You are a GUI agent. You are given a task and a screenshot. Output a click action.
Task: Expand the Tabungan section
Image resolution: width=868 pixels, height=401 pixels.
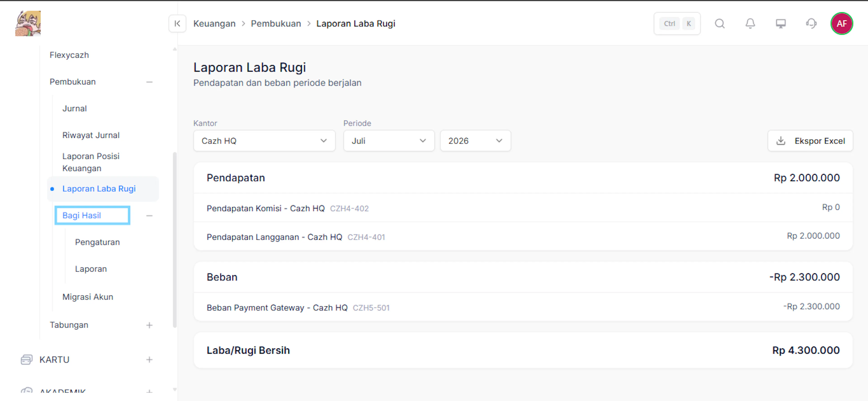[149, 325]
